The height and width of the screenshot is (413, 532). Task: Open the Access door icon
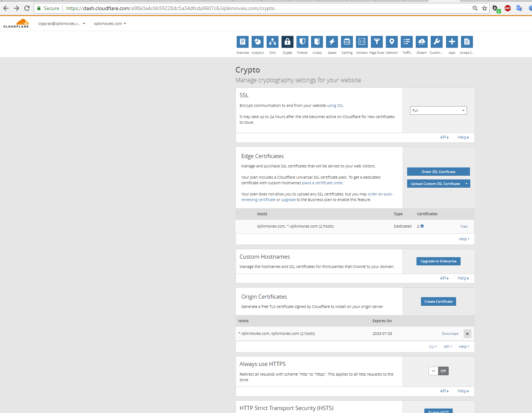[x=317, y=42]
